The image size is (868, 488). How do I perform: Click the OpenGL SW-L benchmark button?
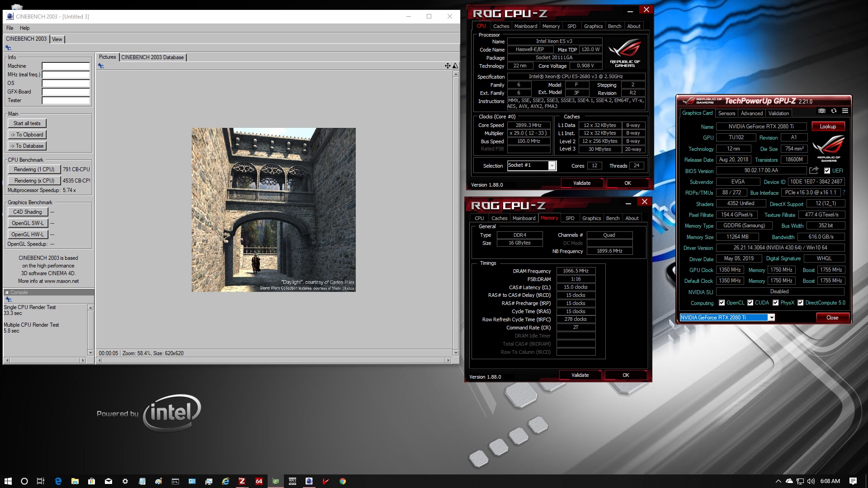[x=28, y=223]
